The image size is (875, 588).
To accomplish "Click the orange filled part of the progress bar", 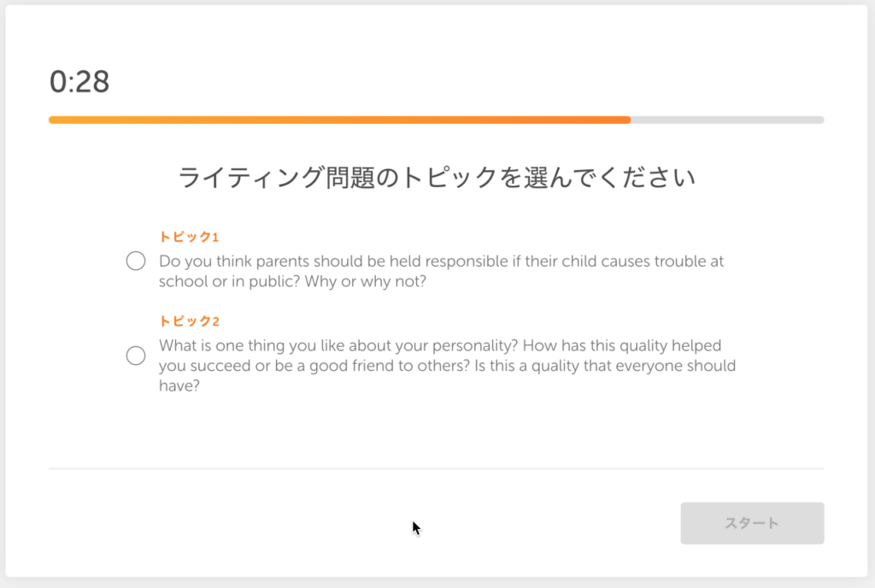I will [339, 120].
